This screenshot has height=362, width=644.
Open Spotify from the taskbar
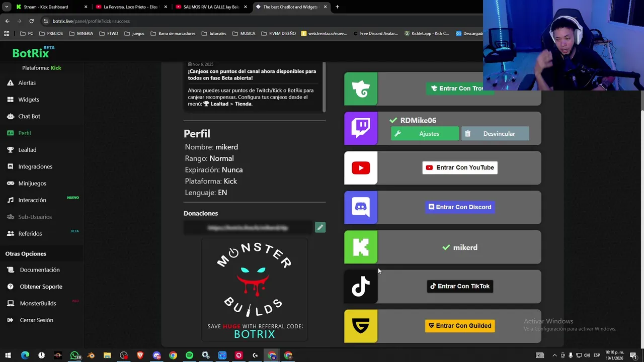(x=189, y=355)
